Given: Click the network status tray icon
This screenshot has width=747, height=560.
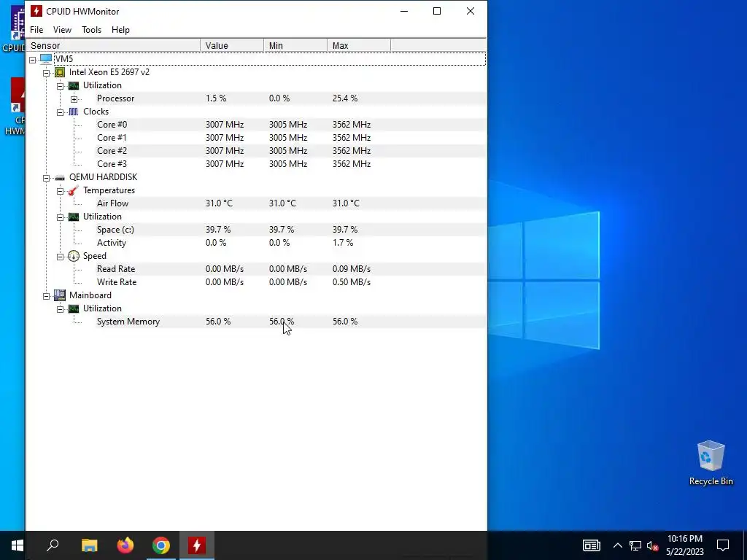Looking at the screenshot, I should (x=635, y=545).
